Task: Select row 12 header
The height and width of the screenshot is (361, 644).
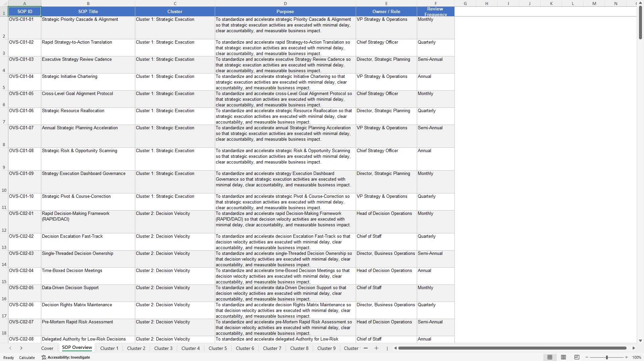Action: coord(4,222)
